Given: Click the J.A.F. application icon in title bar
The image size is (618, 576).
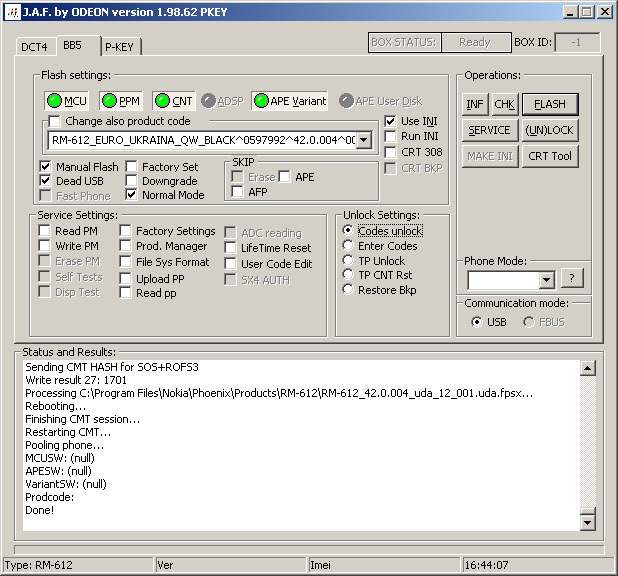Looking at the screenshot, I should point(12,12).
